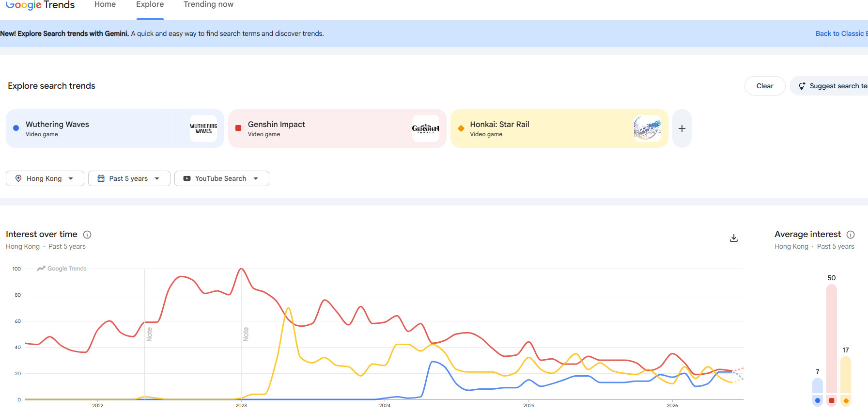Open the Home tab
The width and height of the screenshot is (868, 414).
(x=105, y=4)
